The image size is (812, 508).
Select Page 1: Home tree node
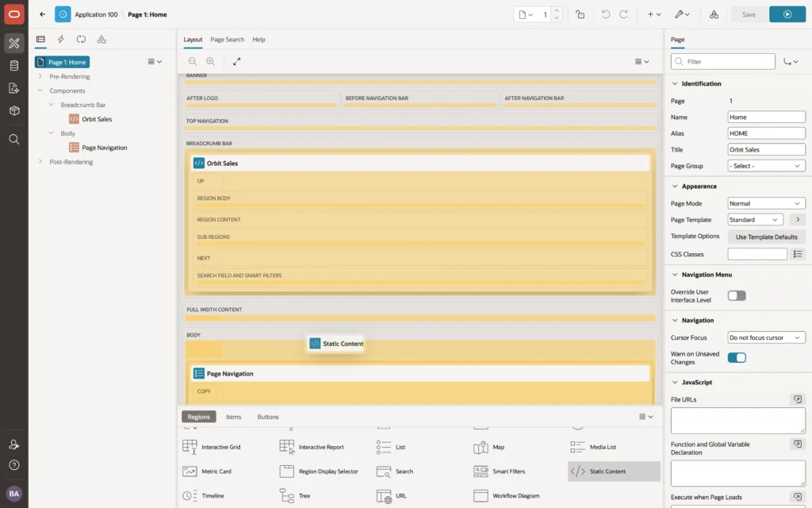tap(62, 62)
